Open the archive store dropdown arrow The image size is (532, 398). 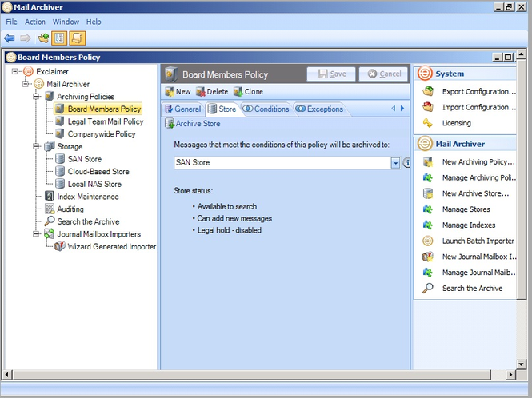[395, 163]
